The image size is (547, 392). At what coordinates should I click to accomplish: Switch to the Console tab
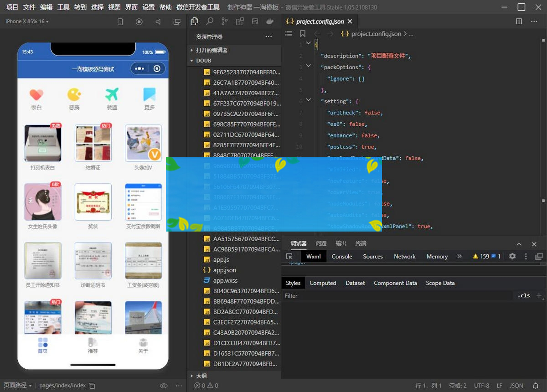[342, 256]
